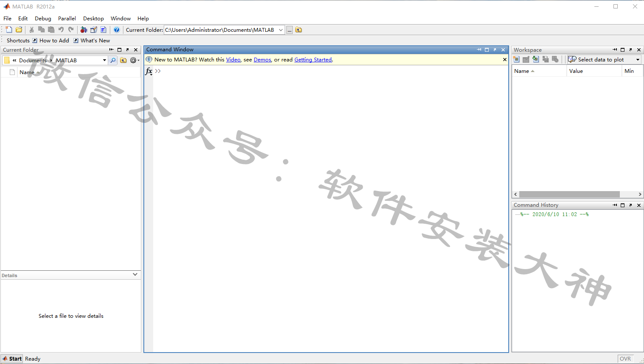
Task: Click the Paste icon in the main toolbar
Action: tap(51, 30)
